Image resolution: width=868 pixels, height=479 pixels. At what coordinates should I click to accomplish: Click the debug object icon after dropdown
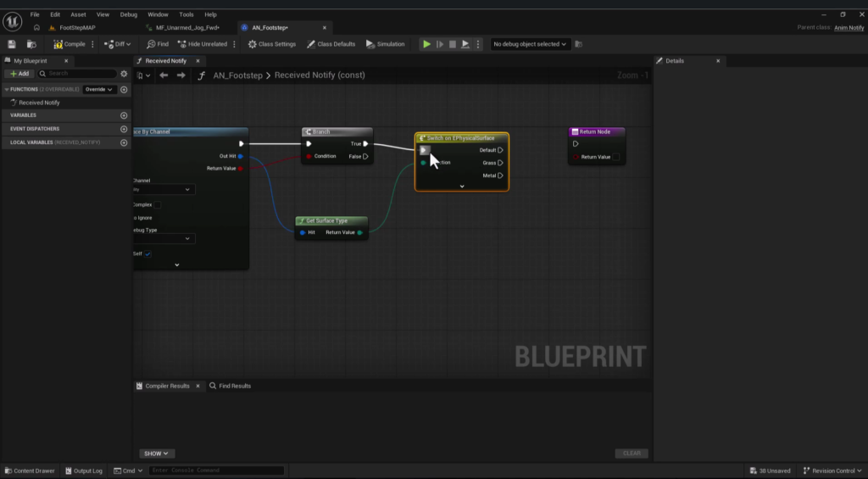pyautogui.click(x=578, y=44)
